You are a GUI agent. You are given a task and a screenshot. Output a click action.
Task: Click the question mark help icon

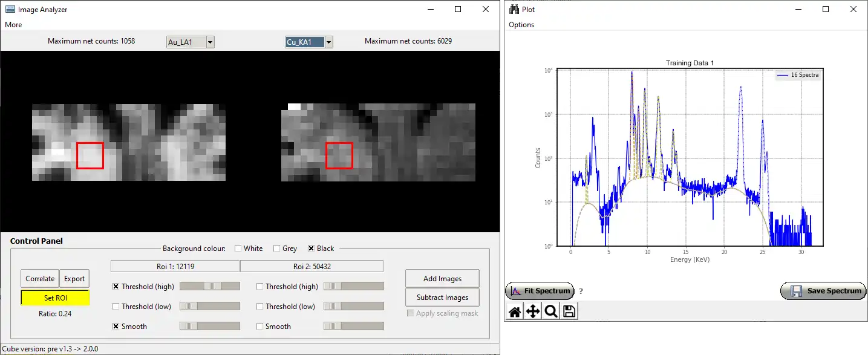pyautogui.click(x=581, y=291)
